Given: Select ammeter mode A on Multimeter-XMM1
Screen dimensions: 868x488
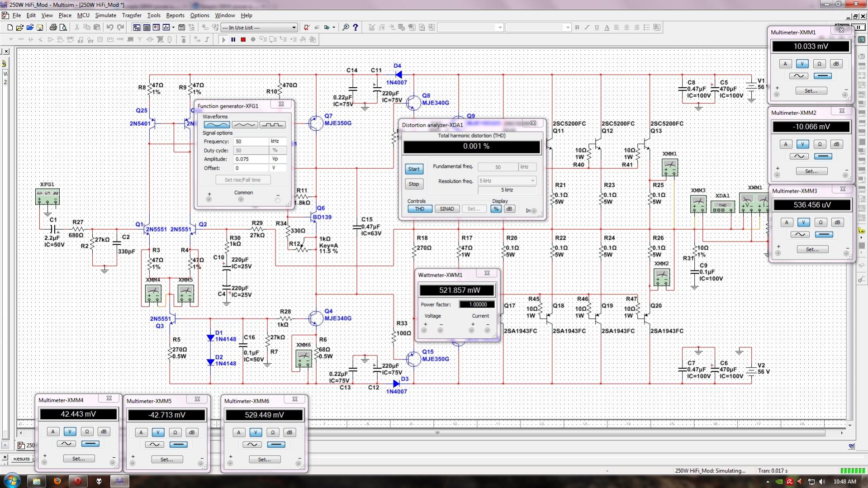Looking at the screenshot, I should coord(785,64).
